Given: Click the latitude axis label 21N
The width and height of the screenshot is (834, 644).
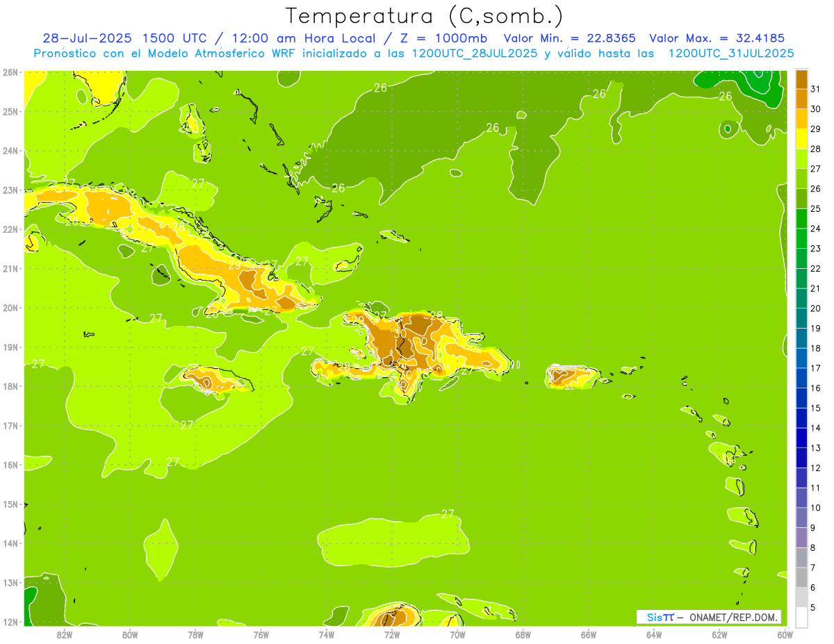Looking at the screenshot, I should tap(10, 268).
